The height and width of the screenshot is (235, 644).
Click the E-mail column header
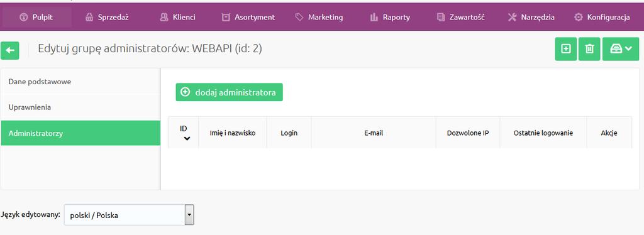374,133
